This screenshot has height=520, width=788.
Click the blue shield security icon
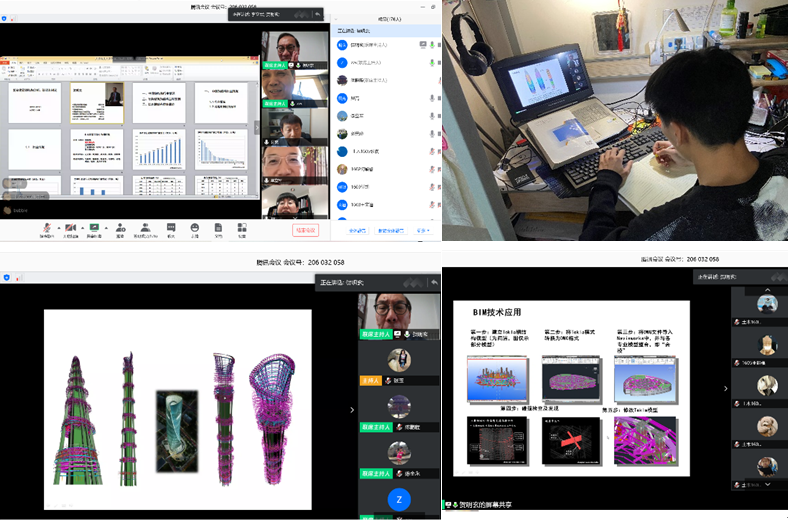coord(6,277)
